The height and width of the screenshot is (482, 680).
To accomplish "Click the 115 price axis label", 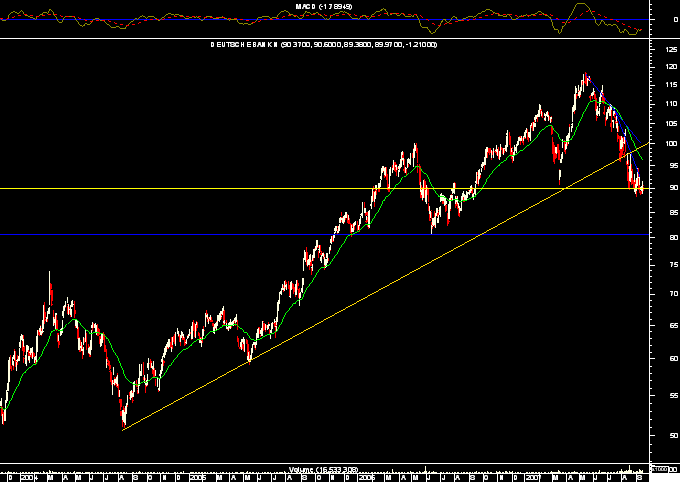I will click(x=671, y=85).
